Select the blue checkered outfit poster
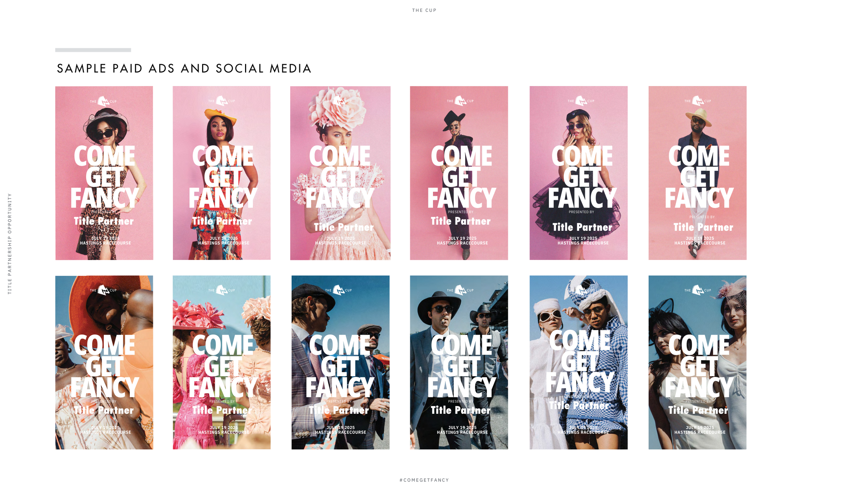Screen dimensions: 868x488 (578, 362)
